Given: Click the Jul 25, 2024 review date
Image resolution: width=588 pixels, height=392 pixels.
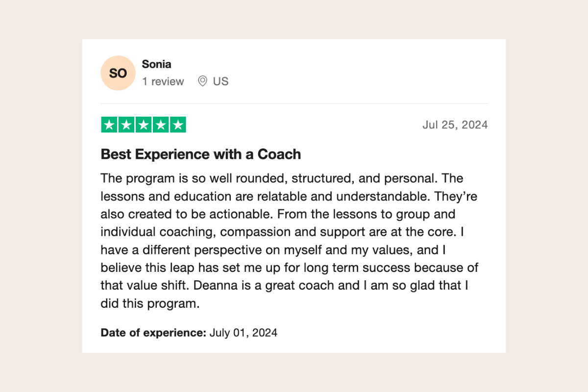Looking at the screenshot, I should click(x=455, y=125).
